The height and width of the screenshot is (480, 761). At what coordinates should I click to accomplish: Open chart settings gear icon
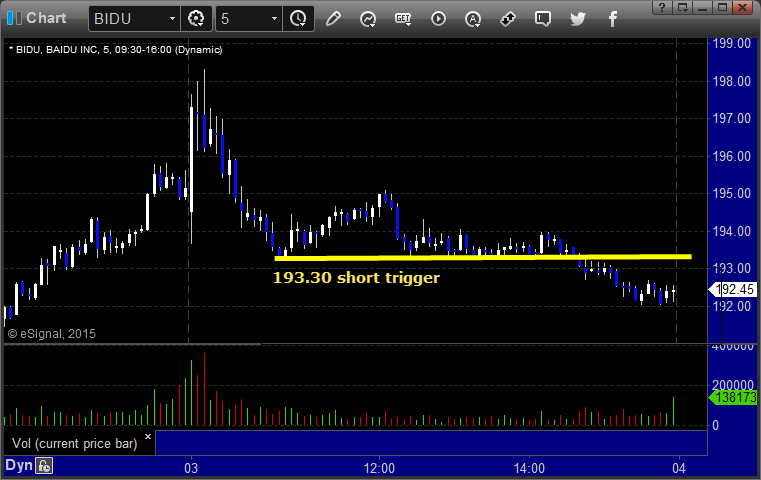(x=196, y=19)
